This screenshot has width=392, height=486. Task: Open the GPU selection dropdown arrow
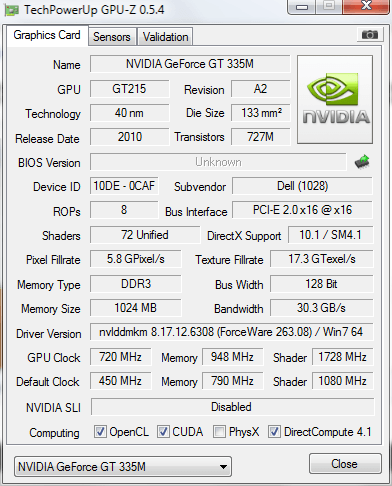tap(223, 467)
